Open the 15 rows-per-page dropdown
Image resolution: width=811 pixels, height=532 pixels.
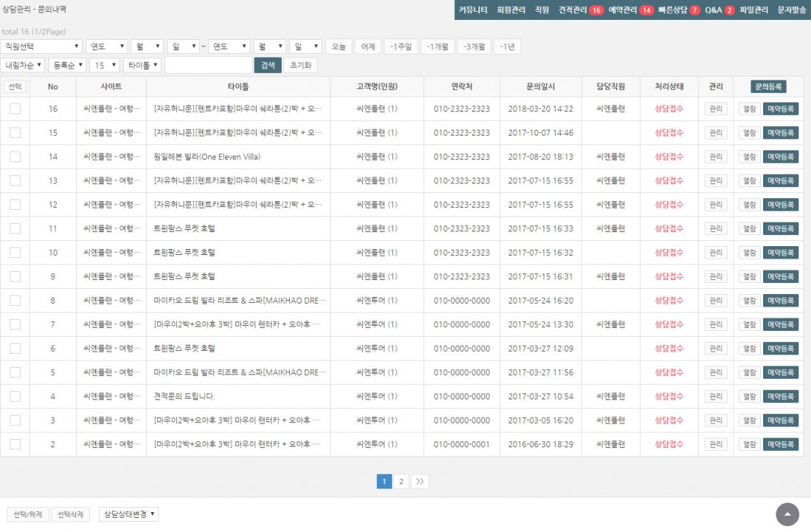click(105, 65)
